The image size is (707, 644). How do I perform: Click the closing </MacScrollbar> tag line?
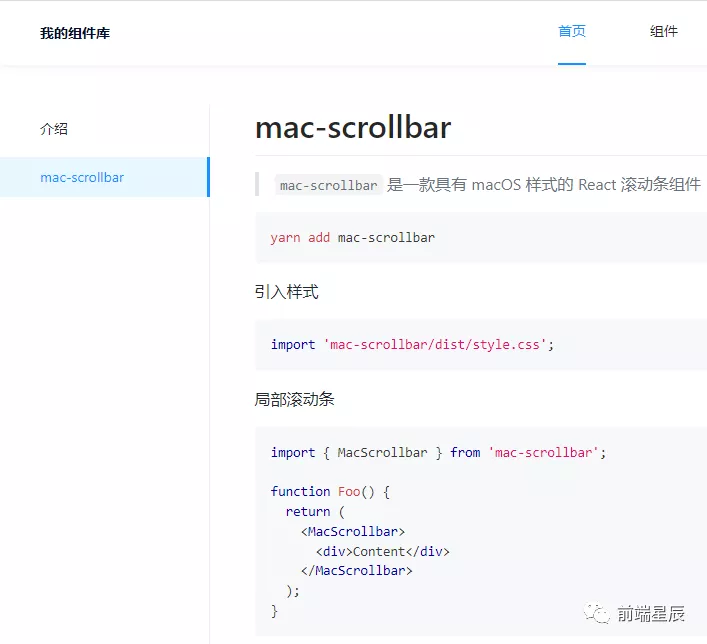[357, 571]
